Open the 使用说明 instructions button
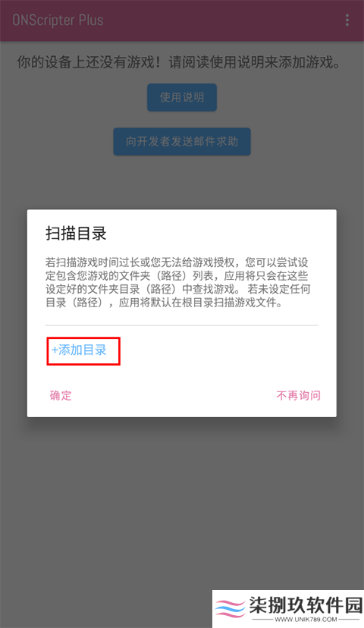364x628 pixels. [182, 97]
